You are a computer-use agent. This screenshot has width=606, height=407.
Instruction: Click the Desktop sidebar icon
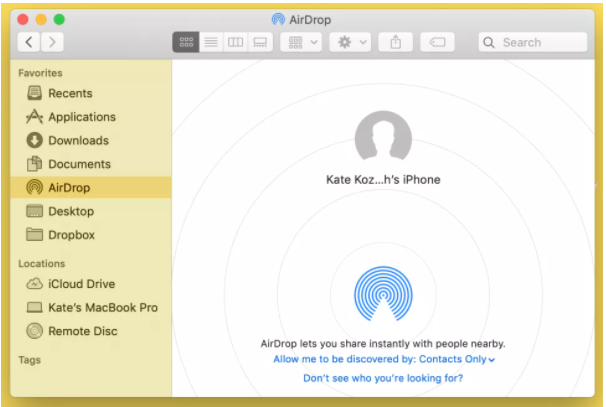coord(34,211)
